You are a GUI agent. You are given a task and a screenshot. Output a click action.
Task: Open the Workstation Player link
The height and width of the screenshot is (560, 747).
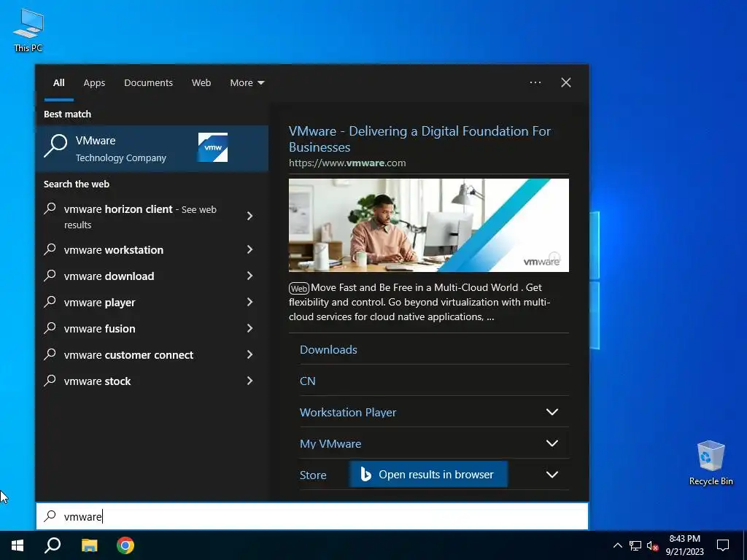pyautogui.click(x=348, y=412)
